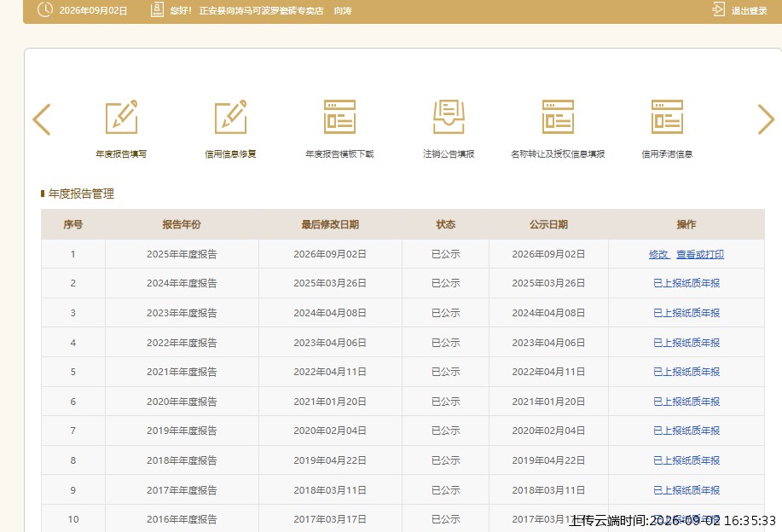Open the 年度报告填写 icon
Viewport: 782px width, 532px height.
point(121,117)
